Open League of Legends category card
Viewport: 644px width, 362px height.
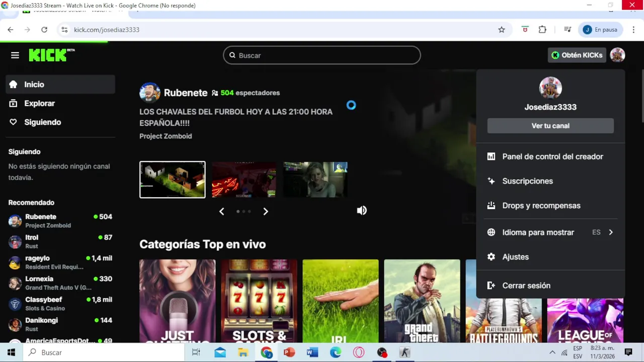tap(585, 321)
